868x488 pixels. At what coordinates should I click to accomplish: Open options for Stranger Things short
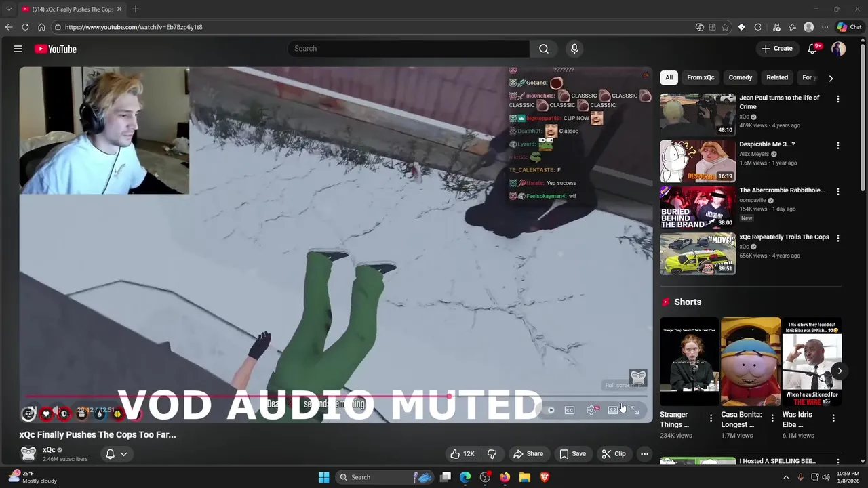point(711,418)
